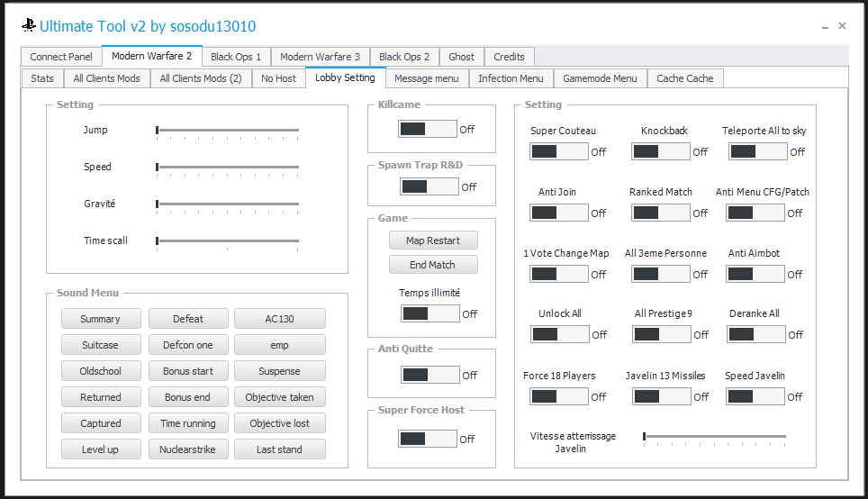Open the Infection Menu sub-tab
Viewport: 868px width, 499px height.
(511, 78)
